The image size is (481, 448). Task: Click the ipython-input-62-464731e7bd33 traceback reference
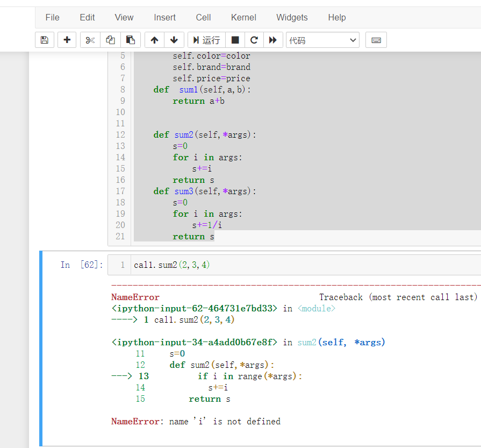pos(194,308)
